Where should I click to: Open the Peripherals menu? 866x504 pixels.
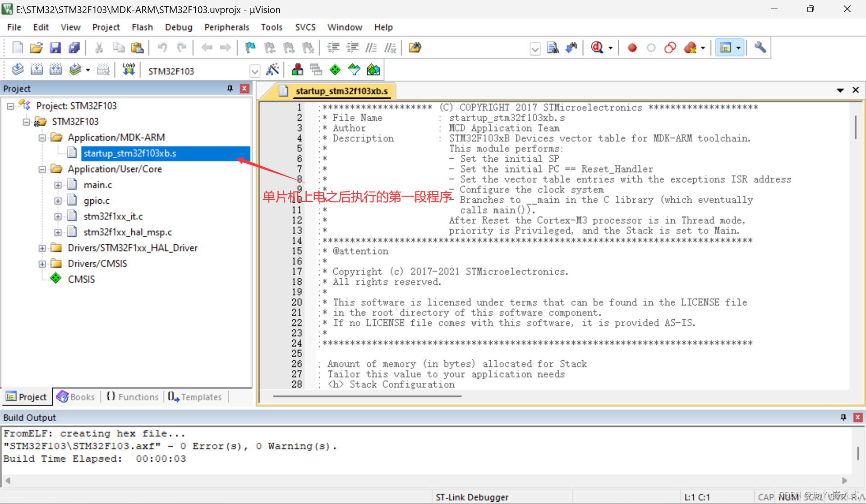tap(227, 27)
